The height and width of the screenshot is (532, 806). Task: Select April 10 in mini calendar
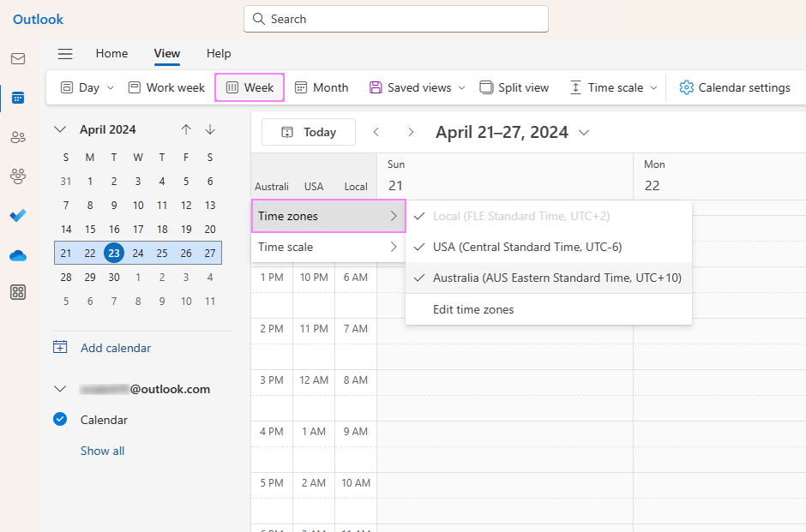pos(138,206)
